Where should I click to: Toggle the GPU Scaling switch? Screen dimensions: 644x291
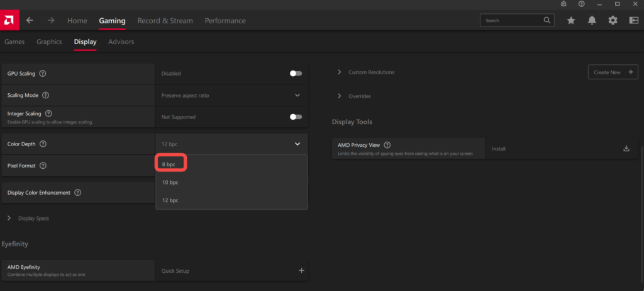pos(296,73)
